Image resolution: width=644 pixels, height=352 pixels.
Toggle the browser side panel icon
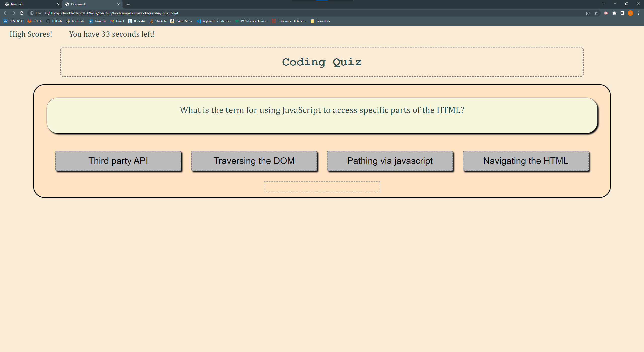click(622, 13)
